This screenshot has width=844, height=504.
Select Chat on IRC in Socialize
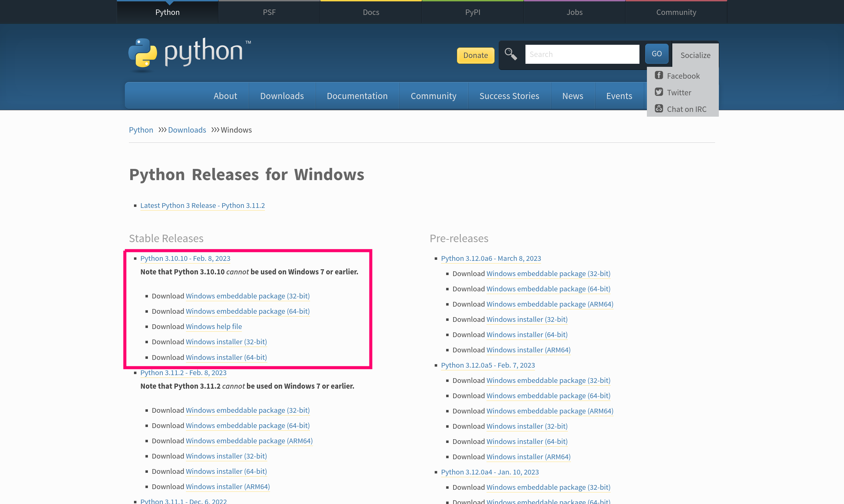click(x=687, y=109)
